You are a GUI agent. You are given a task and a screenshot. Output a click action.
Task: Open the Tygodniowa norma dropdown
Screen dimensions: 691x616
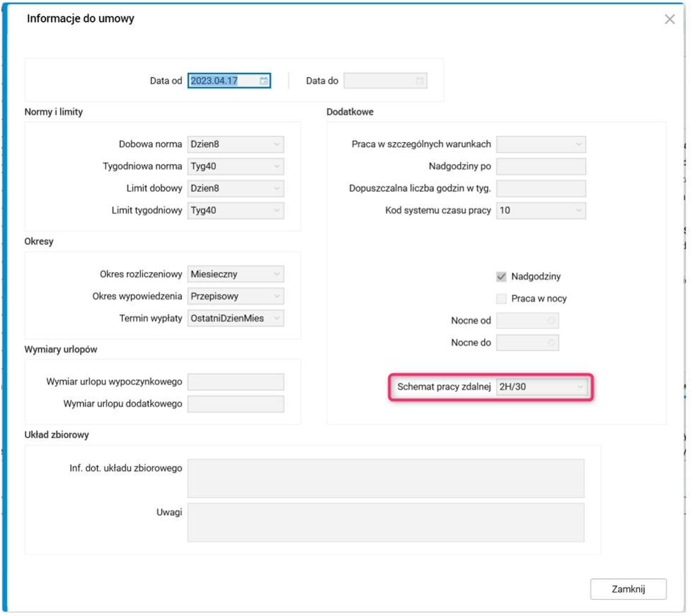tap(276, 167)
